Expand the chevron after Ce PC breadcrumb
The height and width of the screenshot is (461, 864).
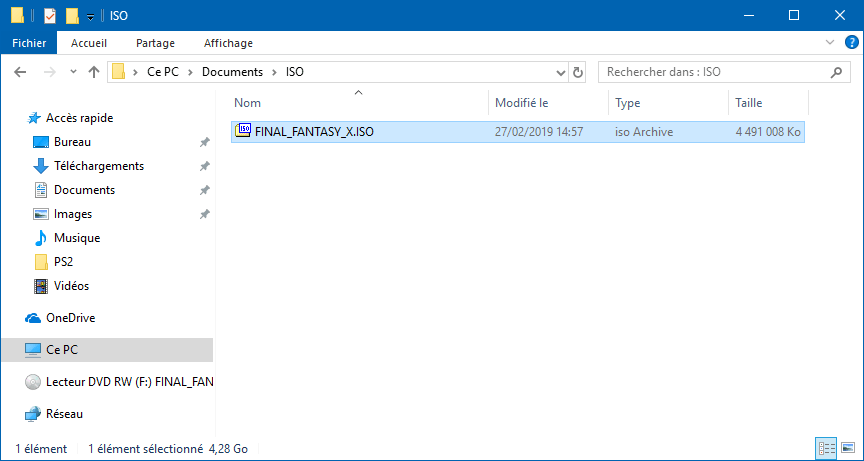(191, 72)
